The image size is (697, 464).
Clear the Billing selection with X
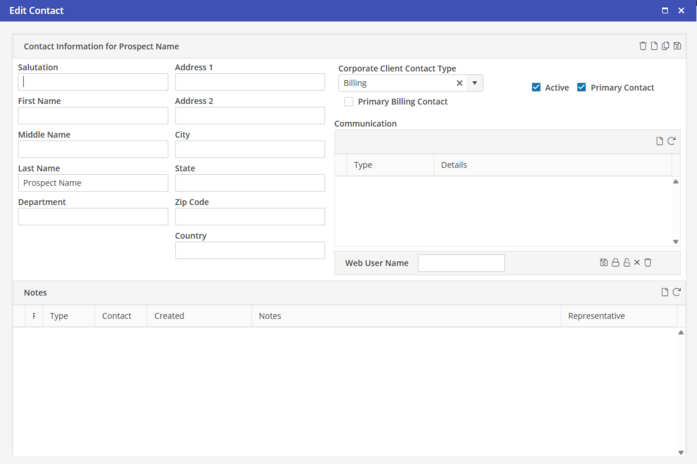[x=459, y=83]
